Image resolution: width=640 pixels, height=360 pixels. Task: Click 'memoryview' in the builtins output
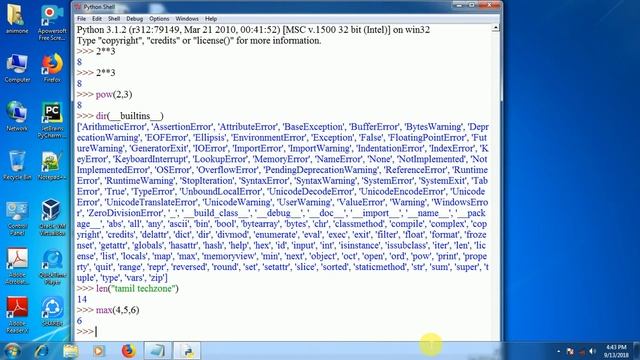coord(229,256)
